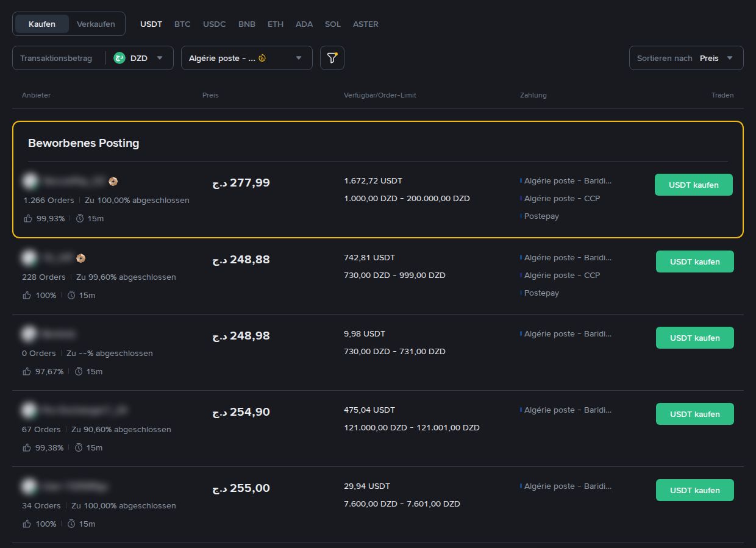
Task: Click timer icon in 34 Orders row
Action: coord(71,524)
